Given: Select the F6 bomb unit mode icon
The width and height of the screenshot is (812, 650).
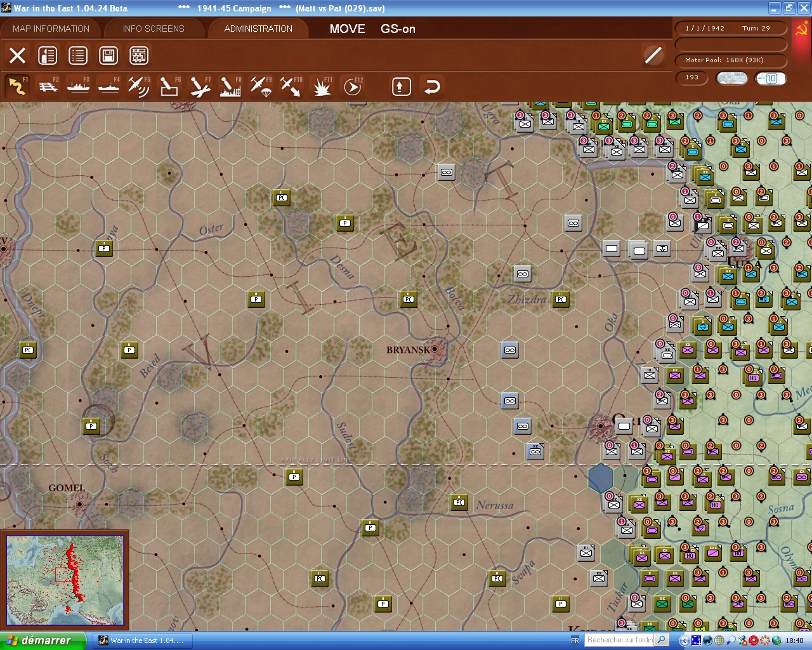Looking at the screenshot, I should pos(169,86).
